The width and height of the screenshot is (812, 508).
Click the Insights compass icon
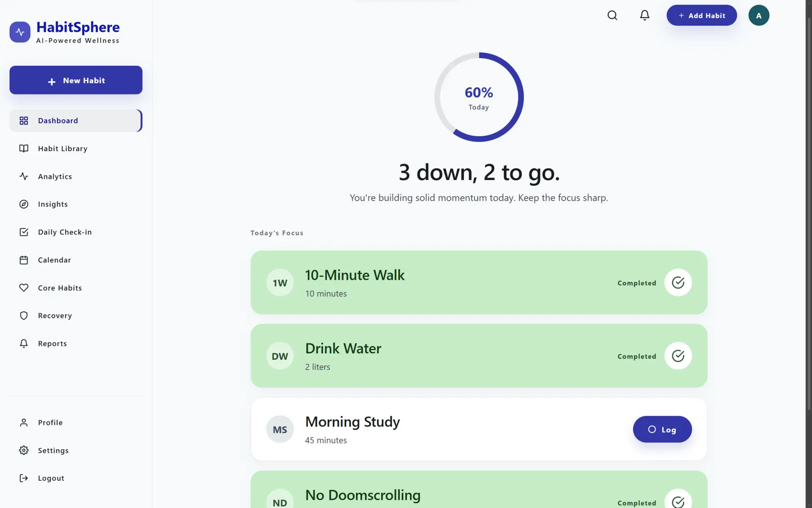(24, 204)
